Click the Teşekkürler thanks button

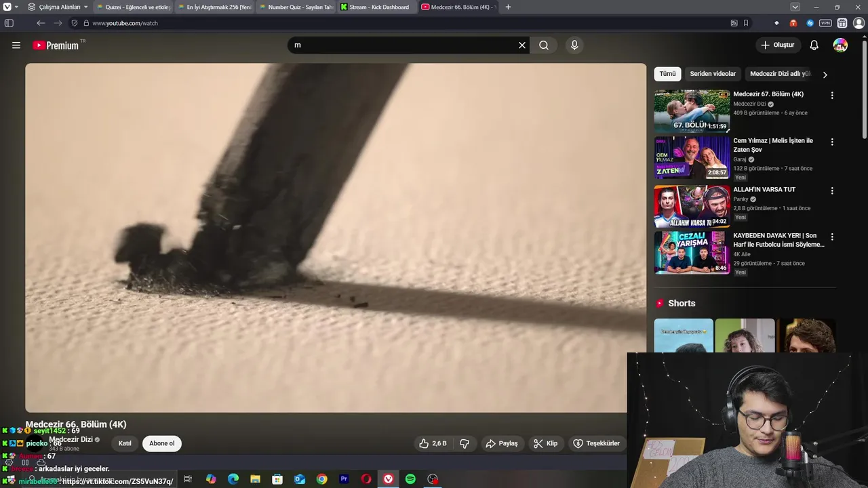597,443
